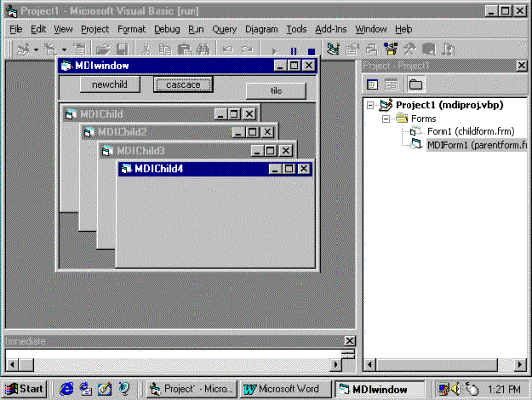Click the volume speaker tray icon
Viewport: 532px width, 400px height.
click(x=456, y=389)
